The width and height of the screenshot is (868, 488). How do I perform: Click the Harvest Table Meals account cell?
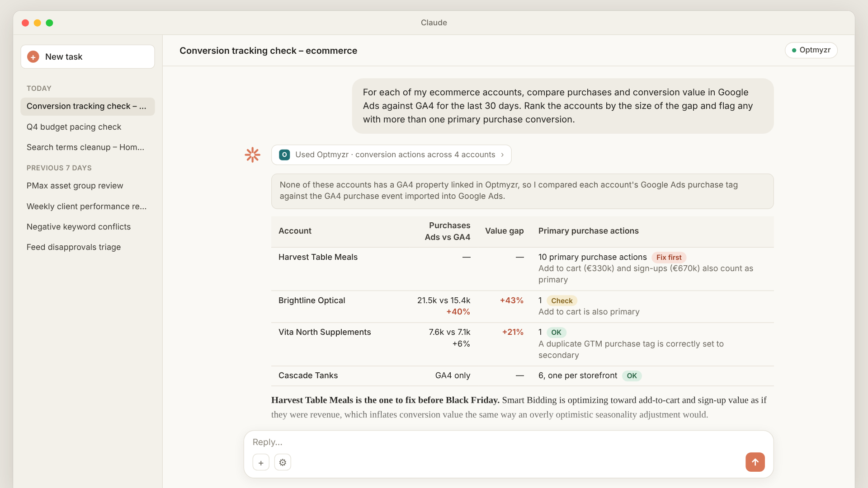[318, 257]
